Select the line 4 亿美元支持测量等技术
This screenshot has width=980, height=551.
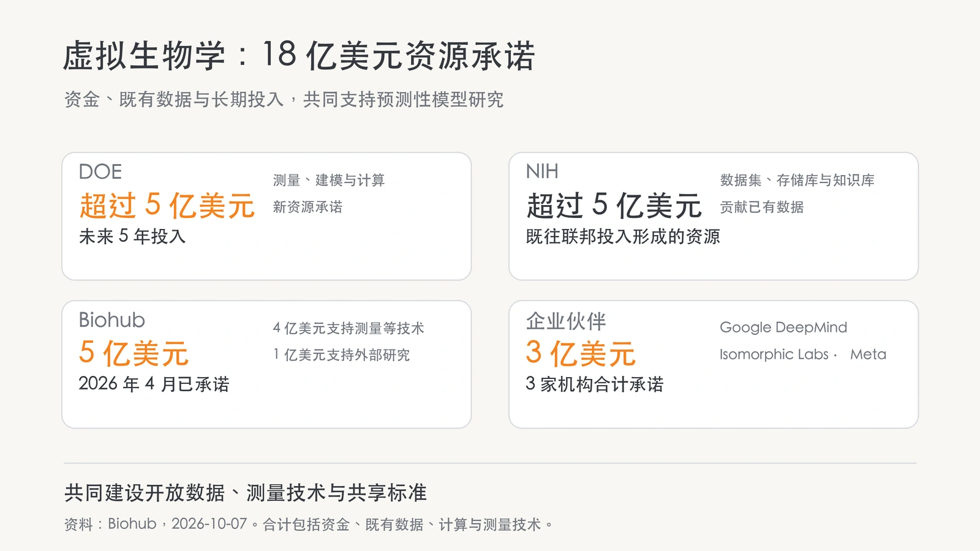(349, 328)
